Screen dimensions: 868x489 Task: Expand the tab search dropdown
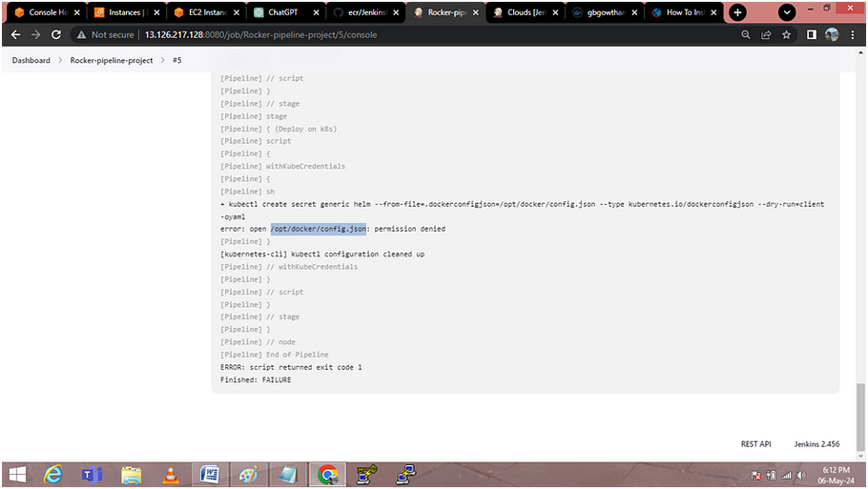tap(787, 12)
